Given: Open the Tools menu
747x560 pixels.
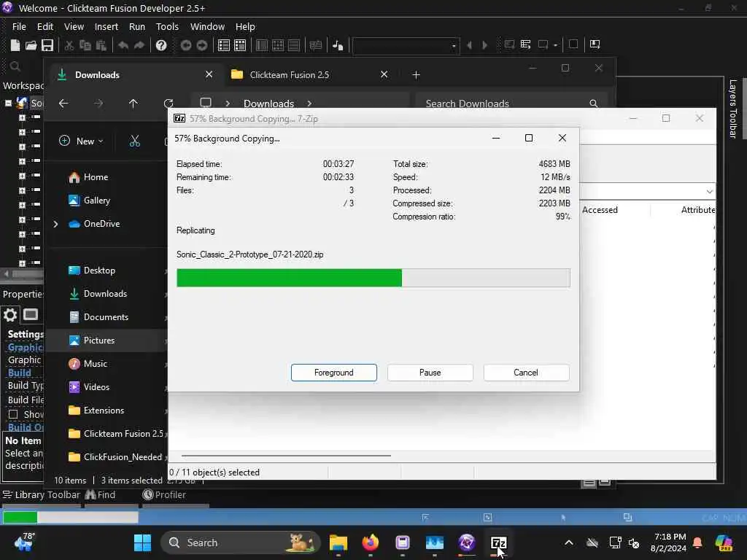Looking at the screenshot, I should [167, 27].
